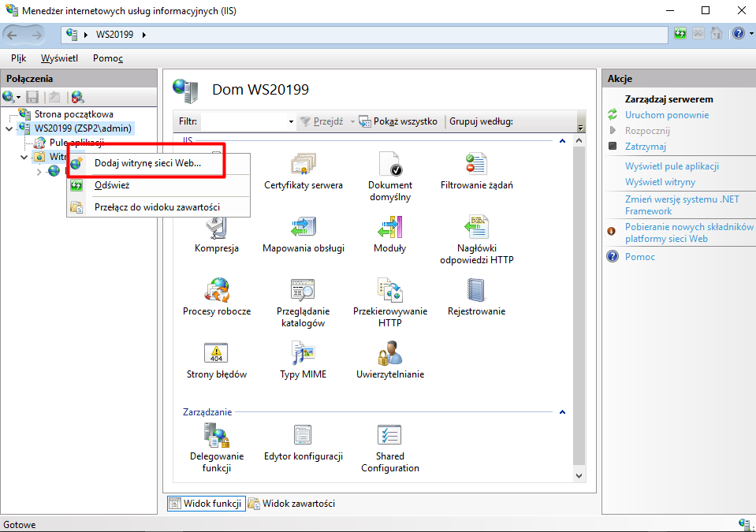Screen dimensions: 756x532
Task: Open the Strony błędów icon
Action: (216, 354)
